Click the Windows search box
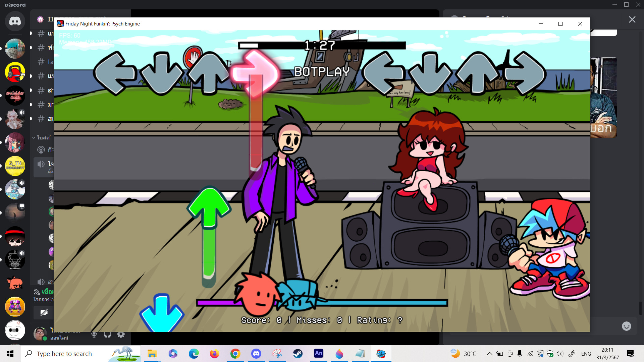This screenshot has width=644, height=362. point(80,354)
